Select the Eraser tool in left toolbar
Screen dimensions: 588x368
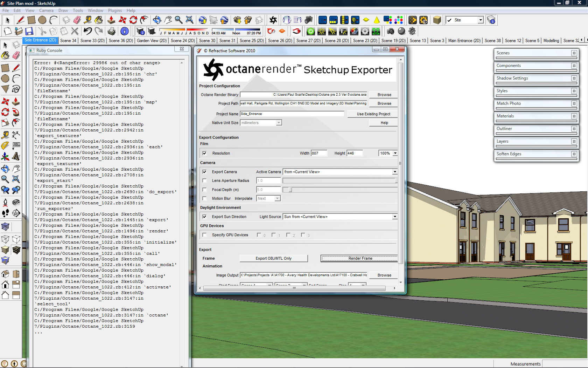point(16,55)
